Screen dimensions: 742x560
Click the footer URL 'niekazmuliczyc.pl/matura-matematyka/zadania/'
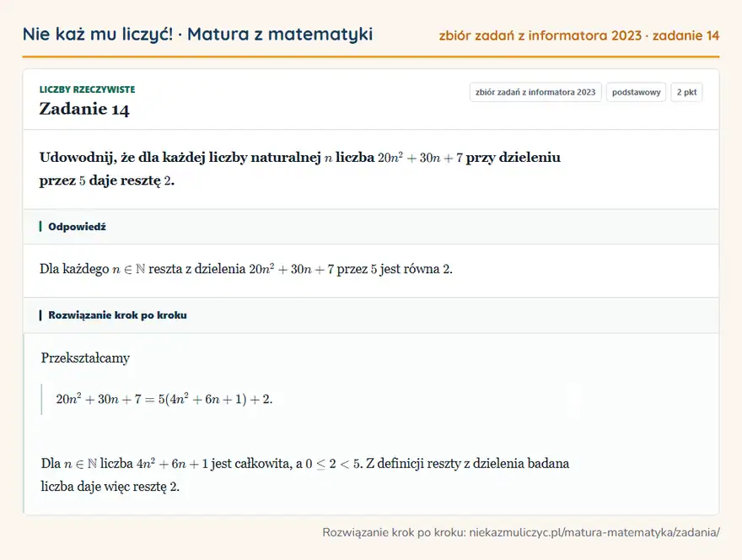pyautogui.click(x=594, y=532)
